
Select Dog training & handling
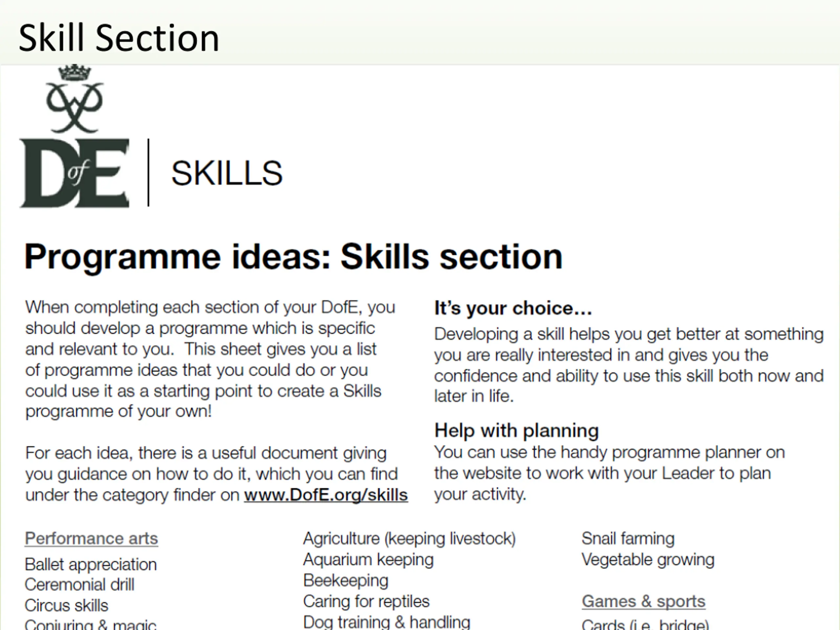[386, 622]
